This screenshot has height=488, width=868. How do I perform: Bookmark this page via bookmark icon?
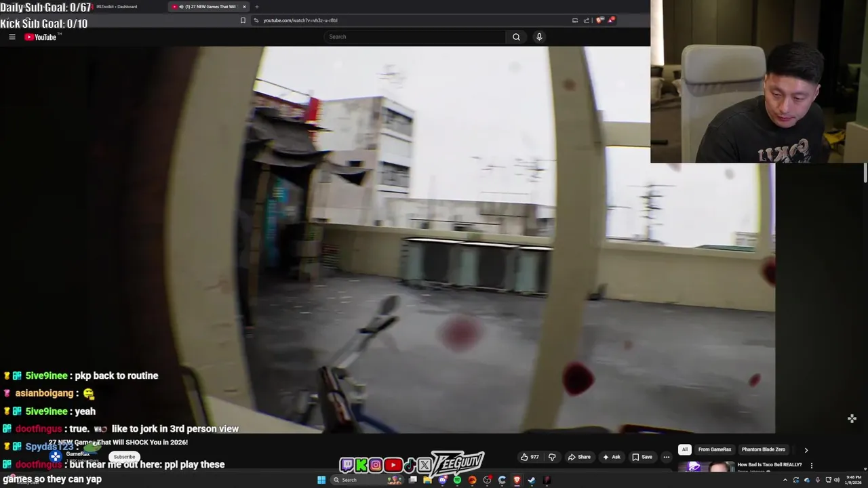pyautogui.click(x=243, y=20)
